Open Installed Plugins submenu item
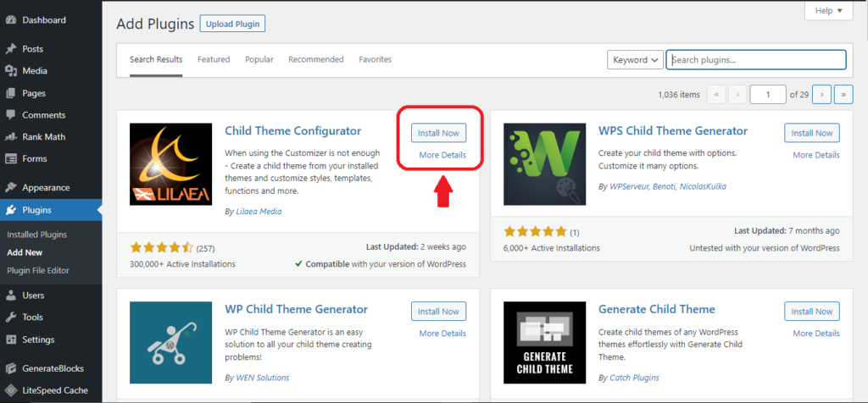This screenshot has width=868, height=403. coord(37,235)
